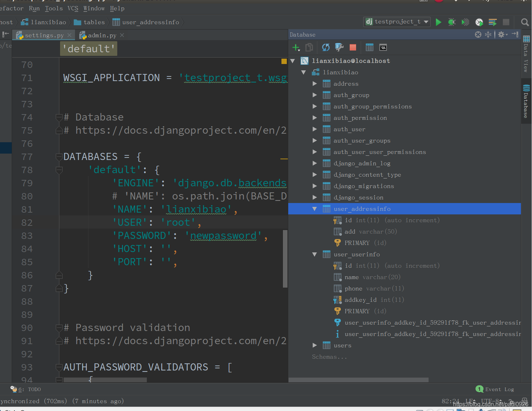Open data source properties wrench icon
Viewport: 532px width, 411px height.
[x=339, y=47]
